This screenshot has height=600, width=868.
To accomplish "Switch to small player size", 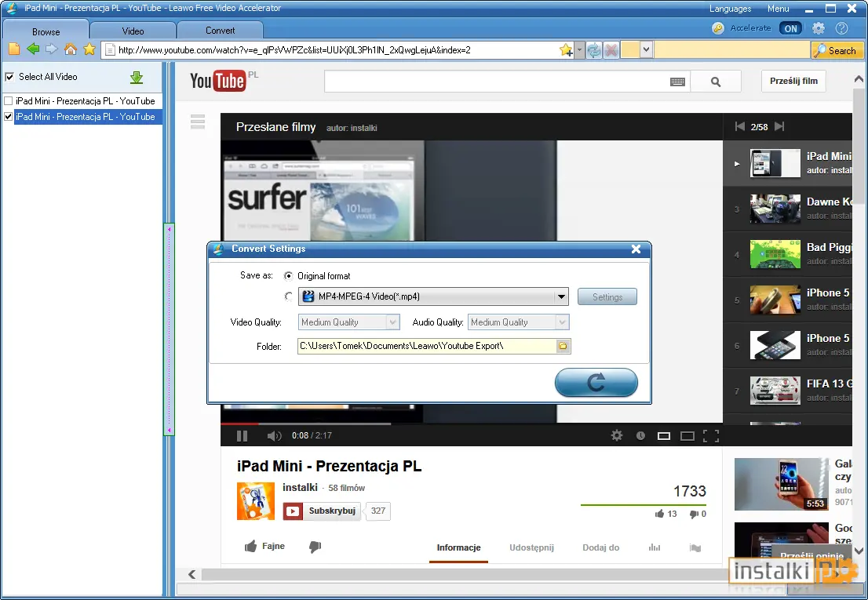I will (x=664, y=436).
